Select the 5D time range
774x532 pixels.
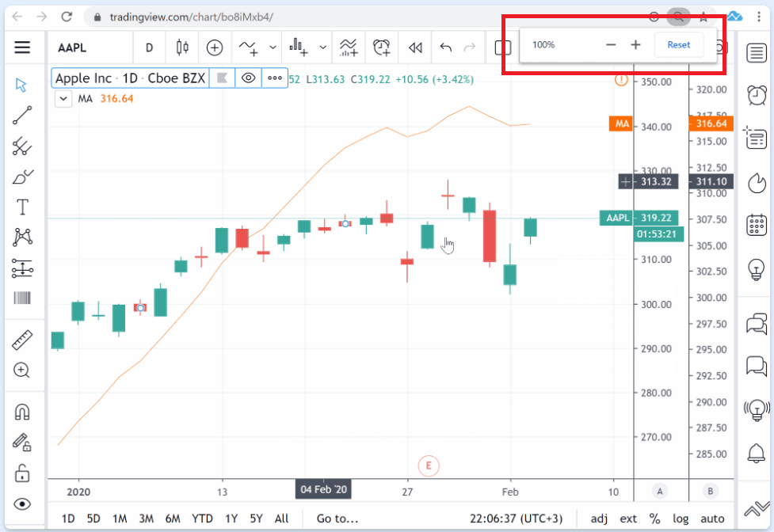tap(93, 519)
